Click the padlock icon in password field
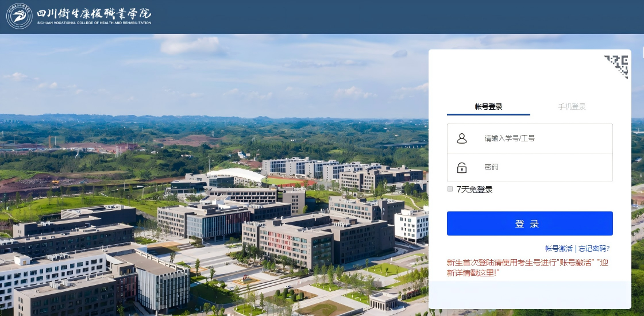 (x=462, y=168)
